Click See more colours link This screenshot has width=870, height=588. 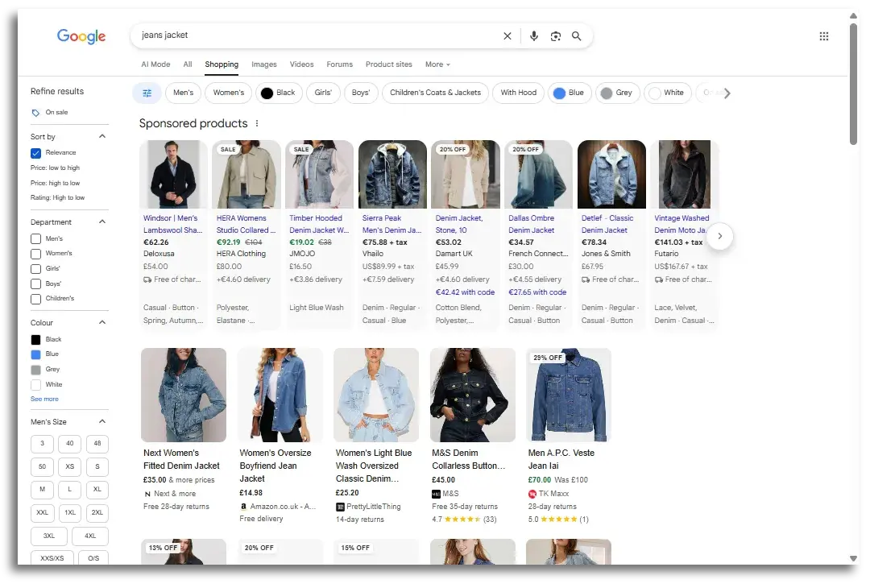44,400
